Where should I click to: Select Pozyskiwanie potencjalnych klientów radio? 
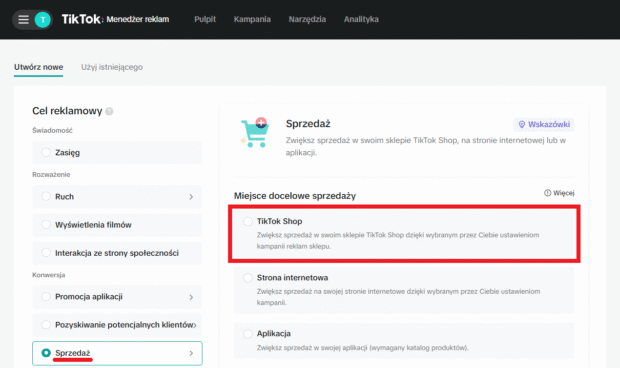pos(46,325)
